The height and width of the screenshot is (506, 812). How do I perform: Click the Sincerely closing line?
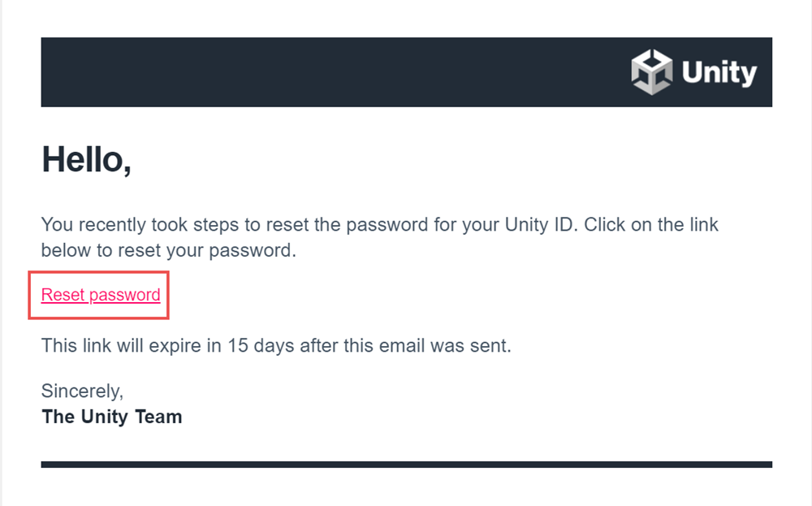coord(82,391)
